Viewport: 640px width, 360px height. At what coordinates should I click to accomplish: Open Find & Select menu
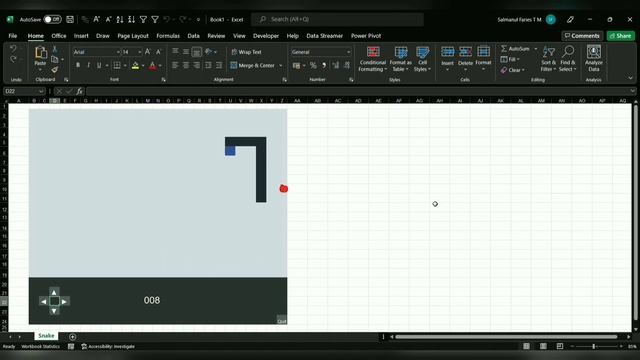coord(568,59)
